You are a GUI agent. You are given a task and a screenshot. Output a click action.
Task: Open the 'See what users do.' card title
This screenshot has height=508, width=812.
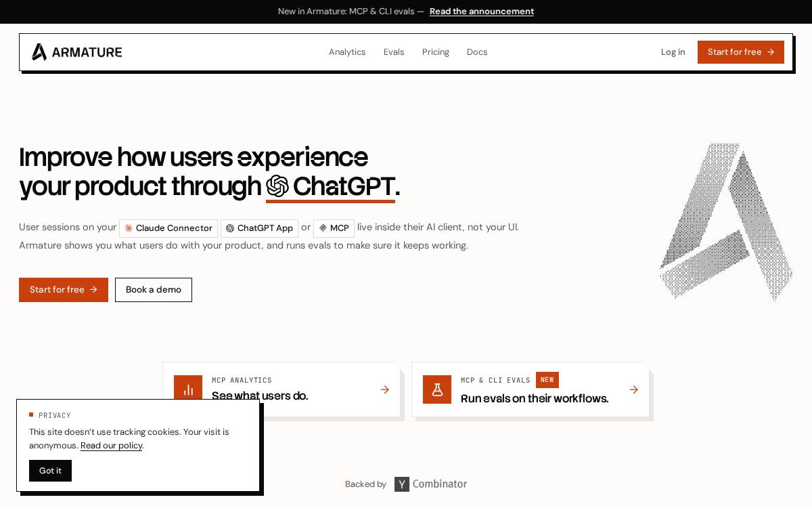point(260,396)
